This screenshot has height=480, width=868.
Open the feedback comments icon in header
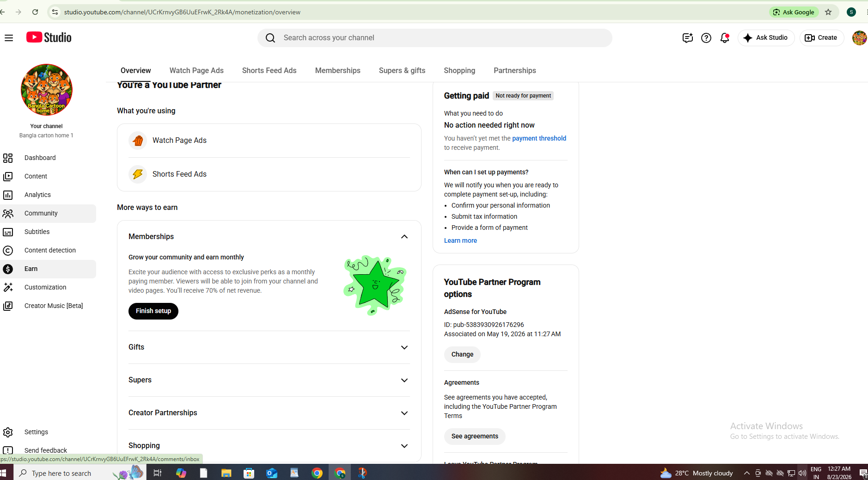pyautogui.click(x=687, y=38)
